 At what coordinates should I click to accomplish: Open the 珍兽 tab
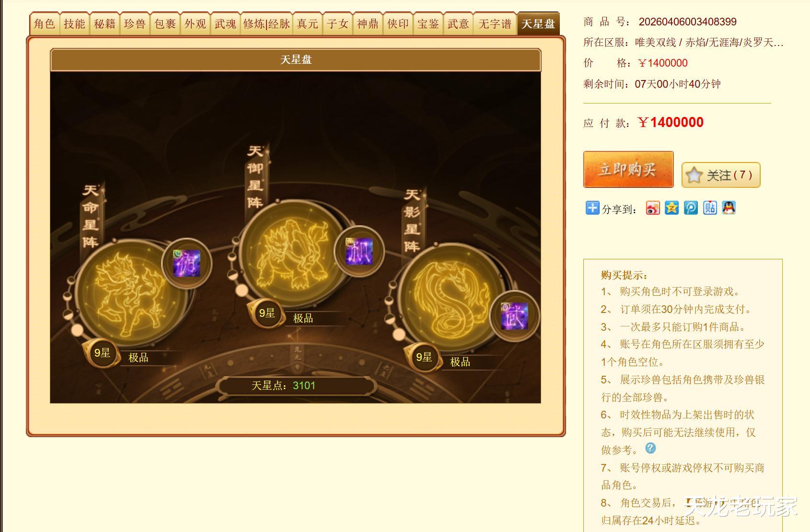(135, 24)
